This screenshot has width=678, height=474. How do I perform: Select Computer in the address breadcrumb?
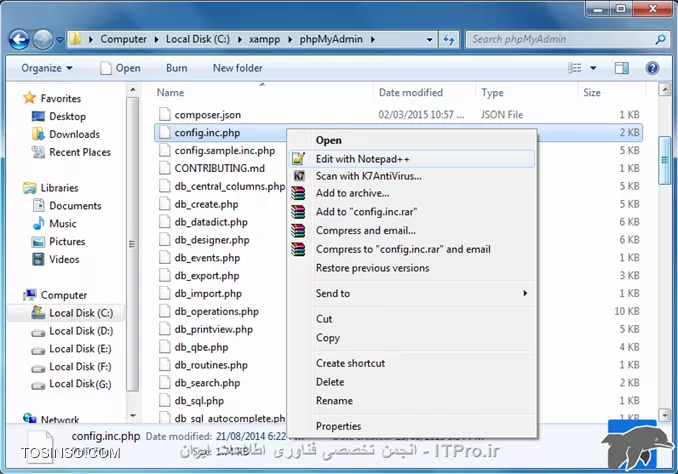pos(123,39)
